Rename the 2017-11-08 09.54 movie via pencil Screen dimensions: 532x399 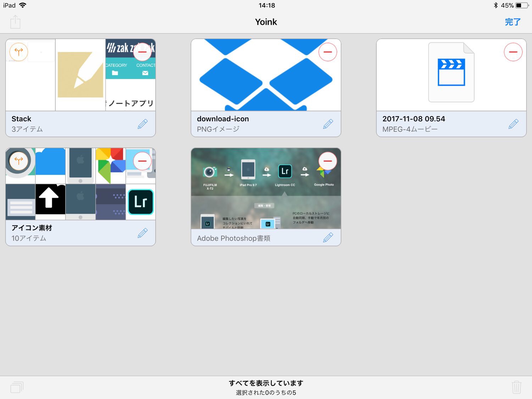tap(514, 124)
